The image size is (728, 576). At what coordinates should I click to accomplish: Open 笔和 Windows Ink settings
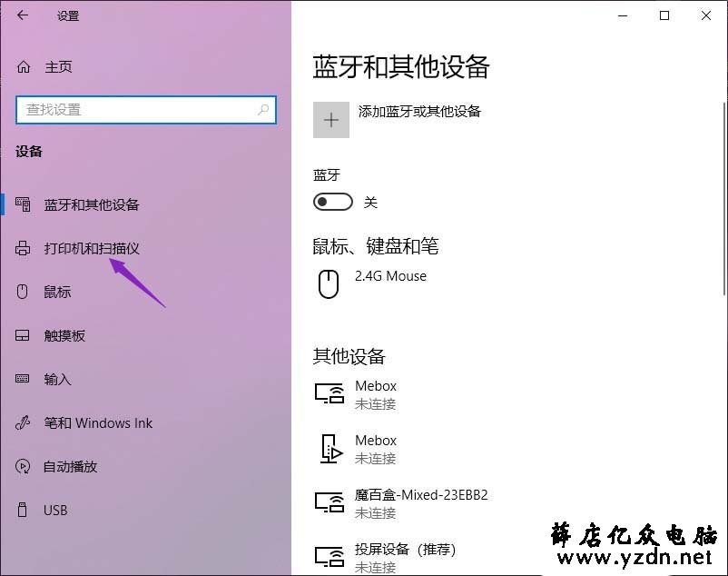click(x=98, y=422)
